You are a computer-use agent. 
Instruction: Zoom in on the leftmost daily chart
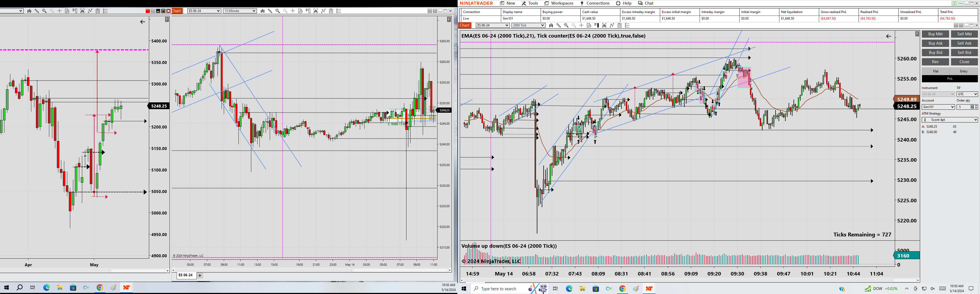(45, 11)
